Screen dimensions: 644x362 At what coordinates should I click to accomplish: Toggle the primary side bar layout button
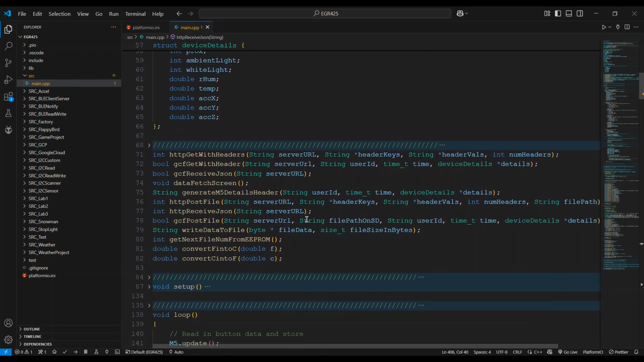558,14
